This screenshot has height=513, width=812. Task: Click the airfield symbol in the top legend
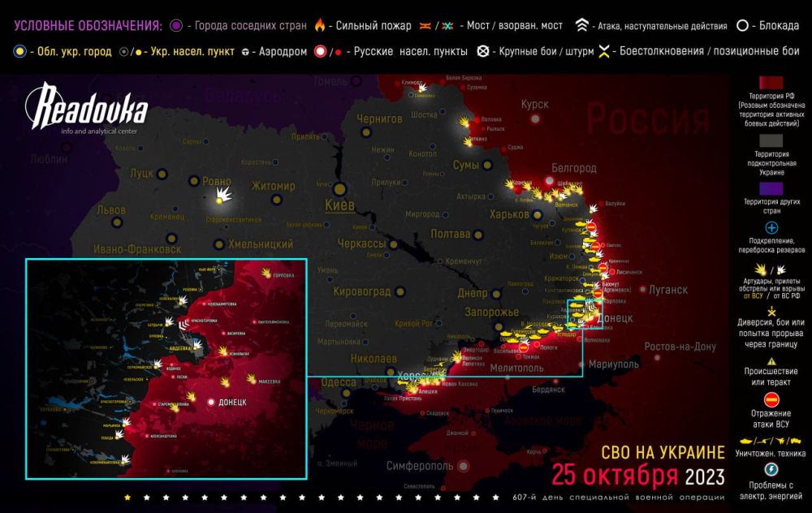pos(244,52)
